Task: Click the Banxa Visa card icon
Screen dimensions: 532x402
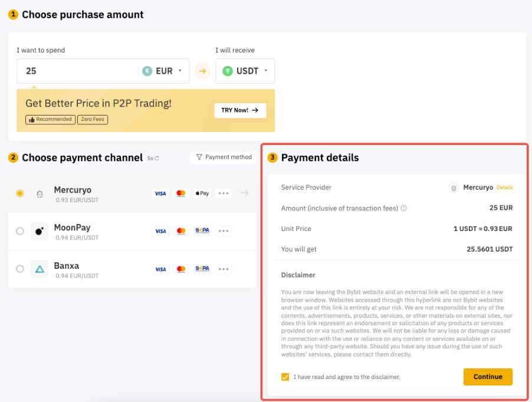Action: point(160,269)
